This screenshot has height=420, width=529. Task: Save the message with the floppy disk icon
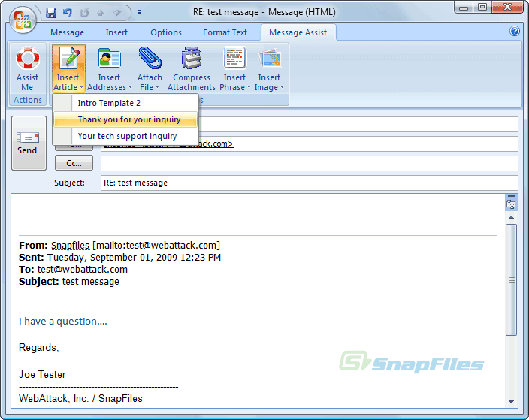click(x=51, y=13)
